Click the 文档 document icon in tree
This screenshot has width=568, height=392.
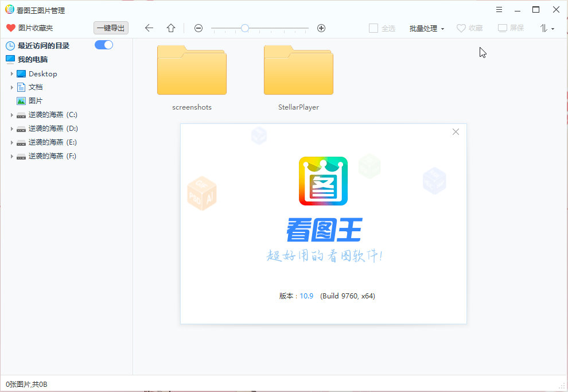(x=21, y=87)
